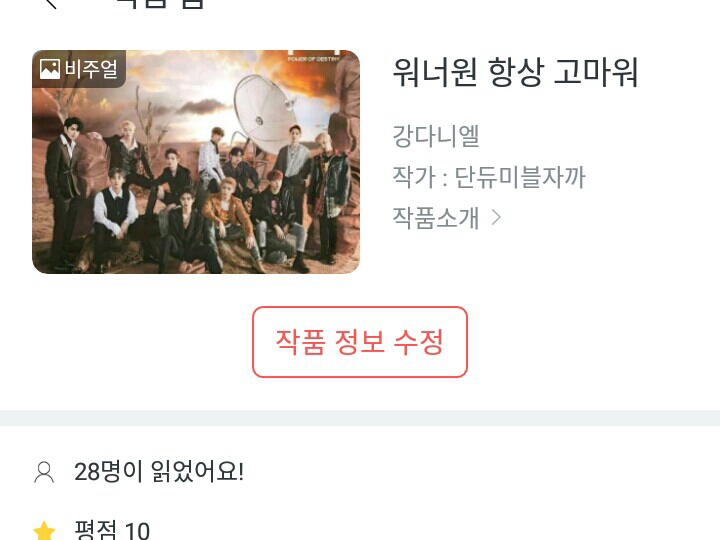
Task: Tap the 작가 label before the author name
Action: tap(414, 177)
